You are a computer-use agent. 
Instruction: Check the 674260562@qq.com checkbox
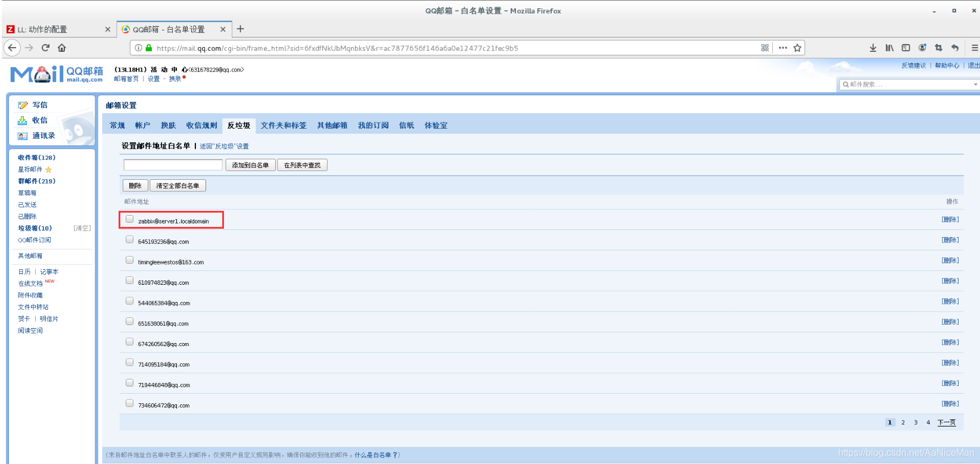point(129,342)
